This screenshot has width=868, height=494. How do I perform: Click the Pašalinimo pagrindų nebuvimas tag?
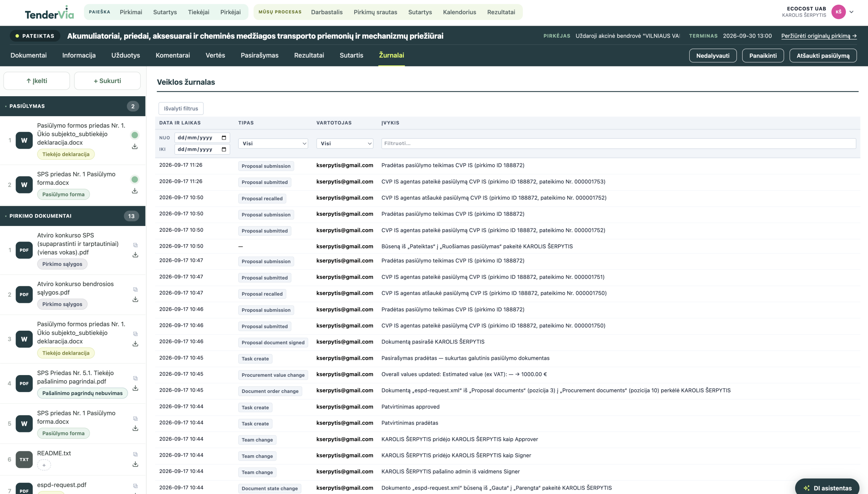[82, 393]
